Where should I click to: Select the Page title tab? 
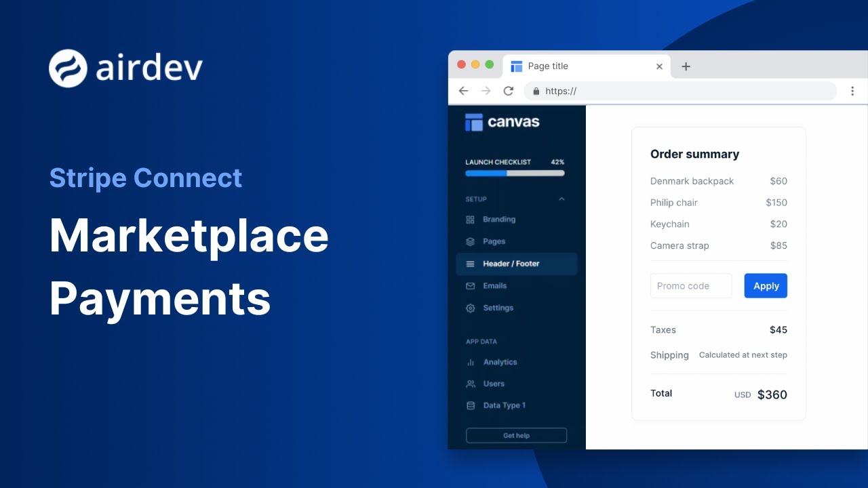pyautogui.click(x=587, y=66)
